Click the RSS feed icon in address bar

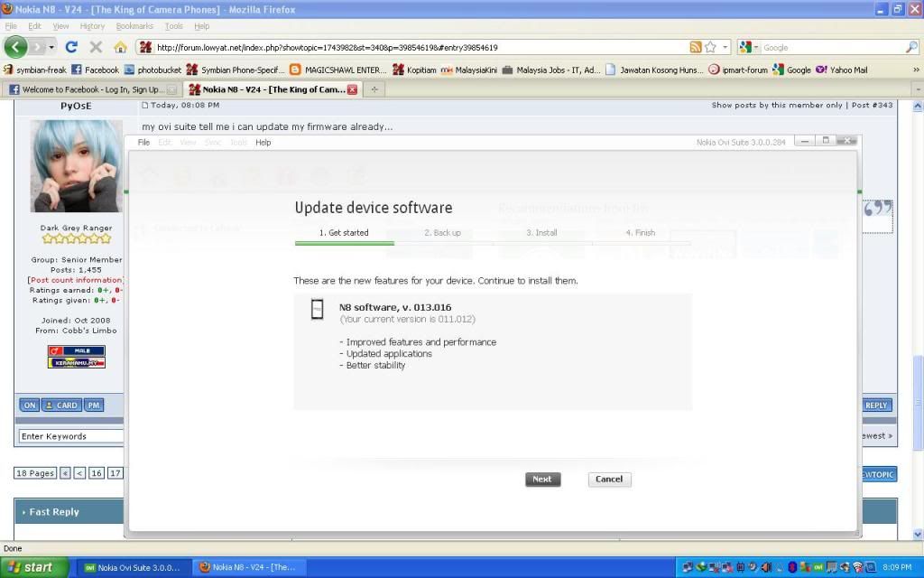pyautogui.click(x=696, y=47)
